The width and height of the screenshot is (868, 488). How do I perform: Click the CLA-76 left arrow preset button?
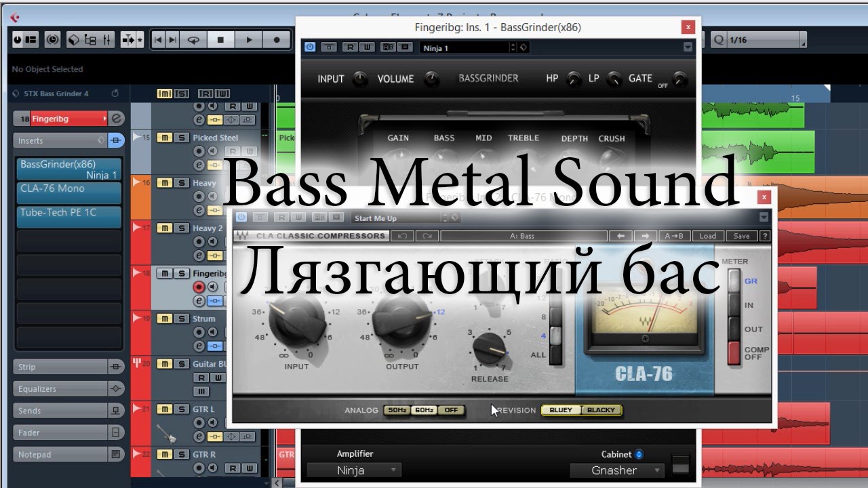(x=620, y=236)
